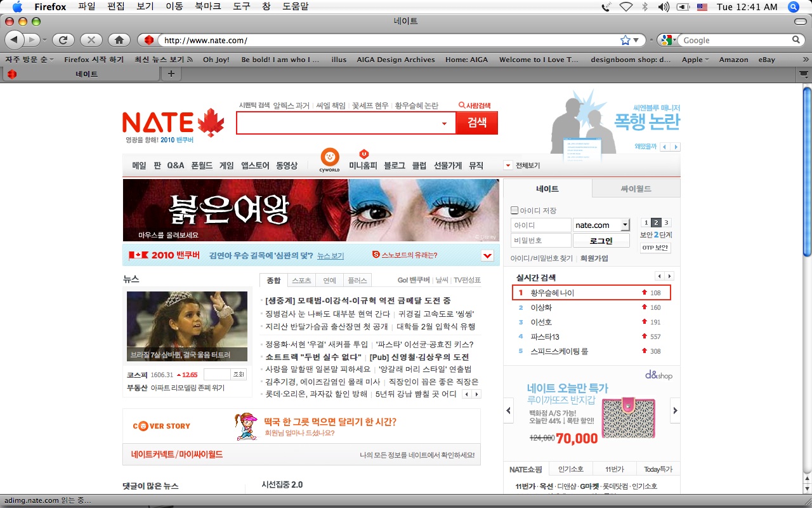812x508 pixels.
Task: Select the 네이트 login tab
Action: pyautogui.click(x=547, y=189)
